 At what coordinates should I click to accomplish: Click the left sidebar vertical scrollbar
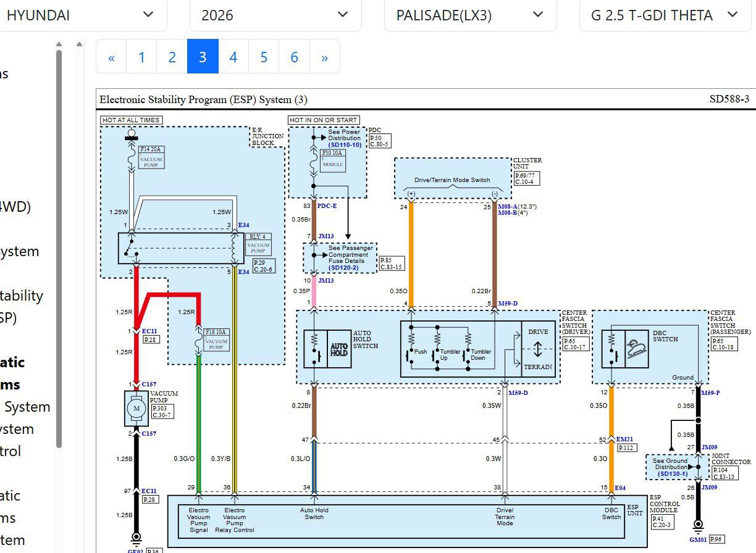click(x=59, y=247)
